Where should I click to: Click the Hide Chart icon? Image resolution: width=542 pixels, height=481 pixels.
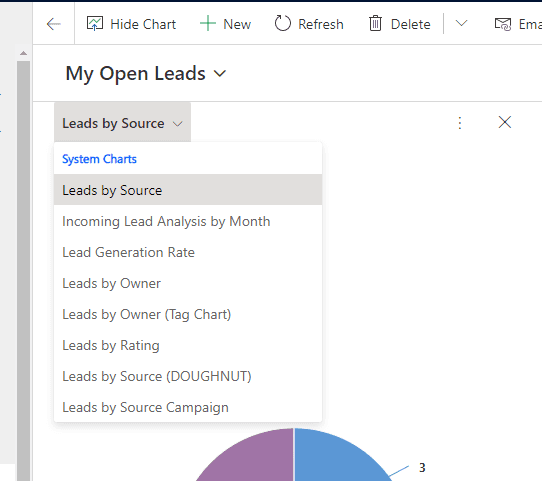(x=95, y=24)
